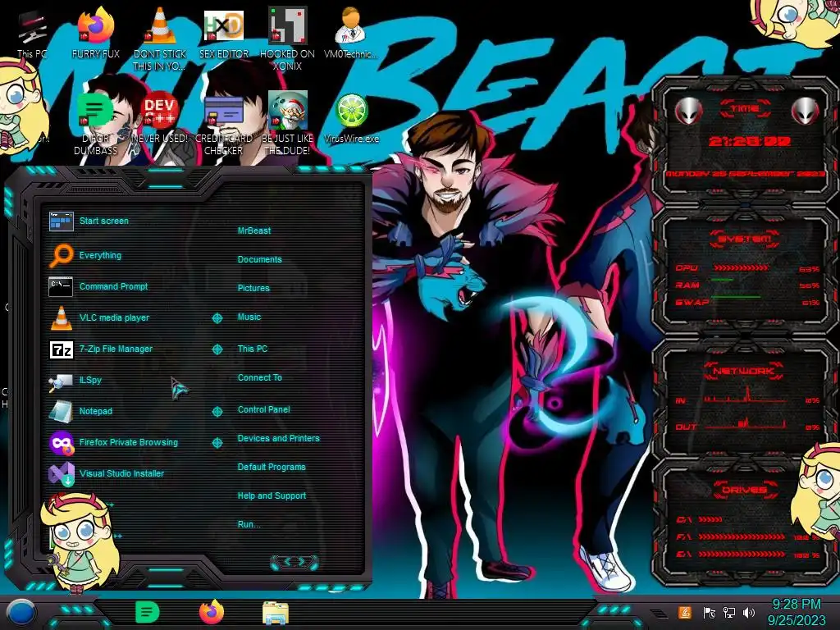Expand VLC media player jump list arrow
840x630 pixels.
pos(217,318)
